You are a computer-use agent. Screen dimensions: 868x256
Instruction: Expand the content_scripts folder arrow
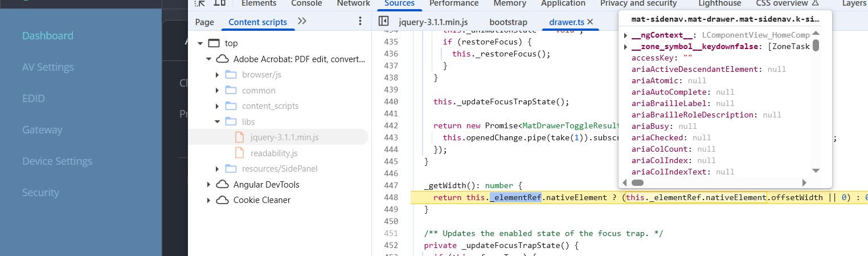coord(217,106)
